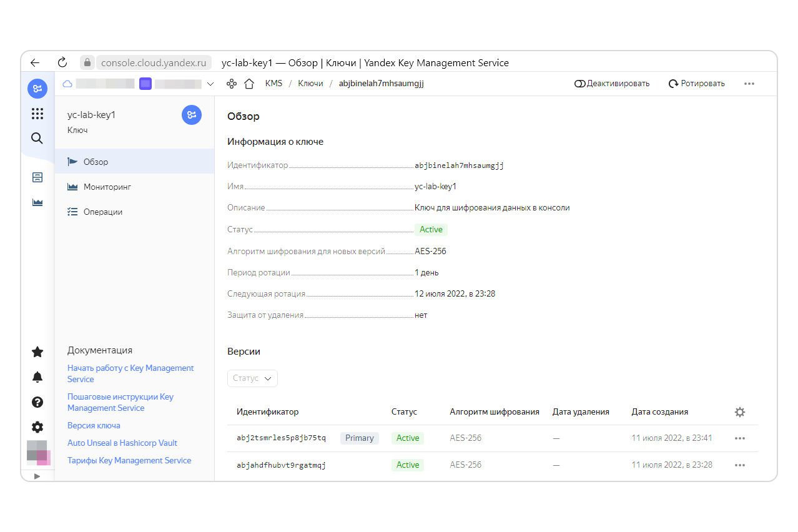The image size is (798, 532).
Task: Click the Деактивировать button
Action: click(x=612, y=84)
